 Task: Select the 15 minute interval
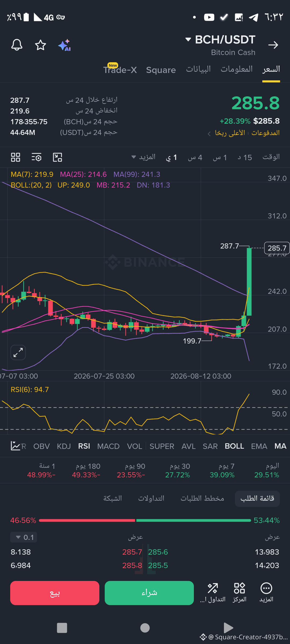245,157
